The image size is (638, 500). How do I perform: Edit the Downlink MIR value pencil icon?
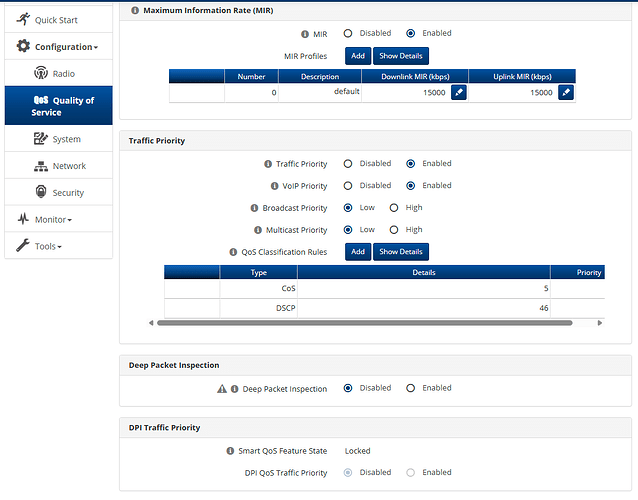click(459, 92)
